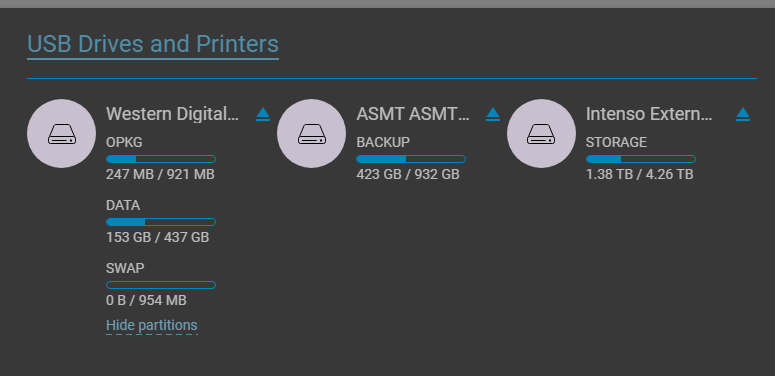
Task: Collapse partitions with Hide partitions link
Action: click(x=152, y=325)
